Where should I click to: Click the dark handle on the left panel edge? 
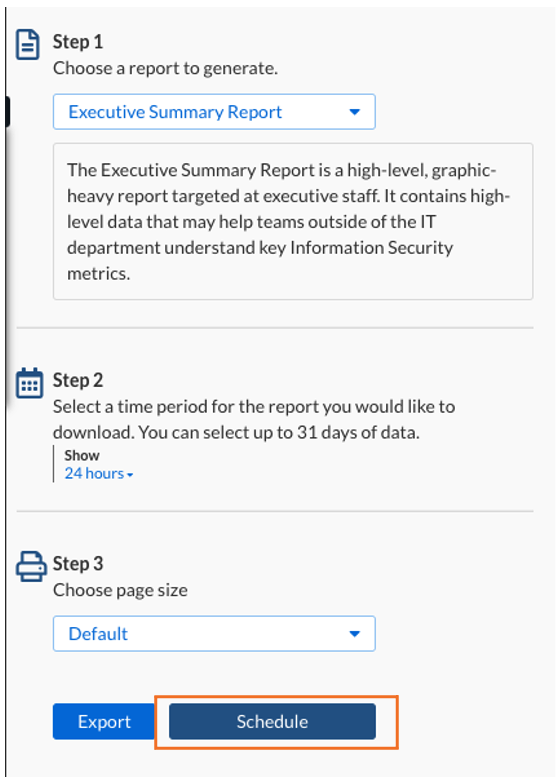pyautogui.click(x=7, y=111)
